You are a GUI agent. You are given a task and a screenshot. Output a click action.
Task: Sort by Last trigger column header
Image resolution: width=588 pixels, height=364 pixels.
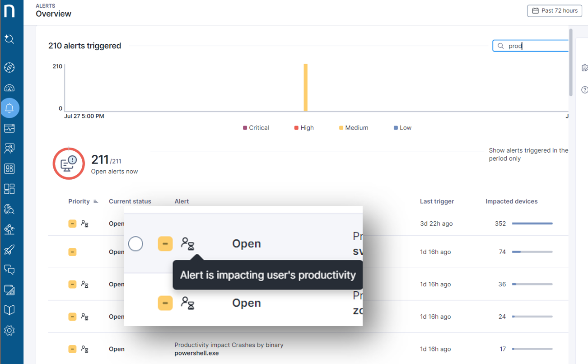[437, 201]
